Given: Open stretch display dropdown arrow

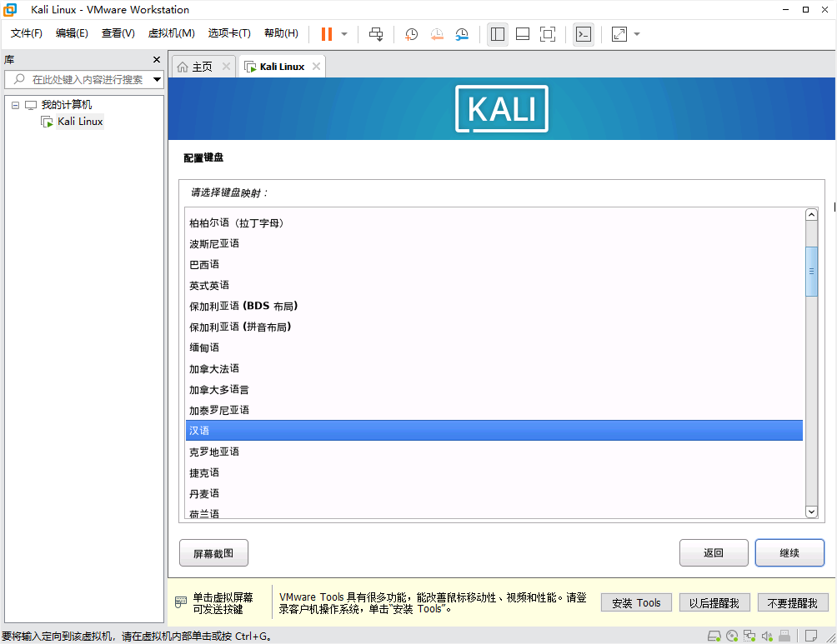Looking at the screenshot, I should (637, 34).
